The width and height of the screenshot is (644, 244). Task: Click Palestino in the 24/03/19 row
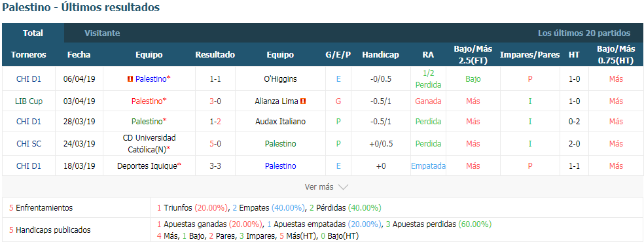click(280, 144)
